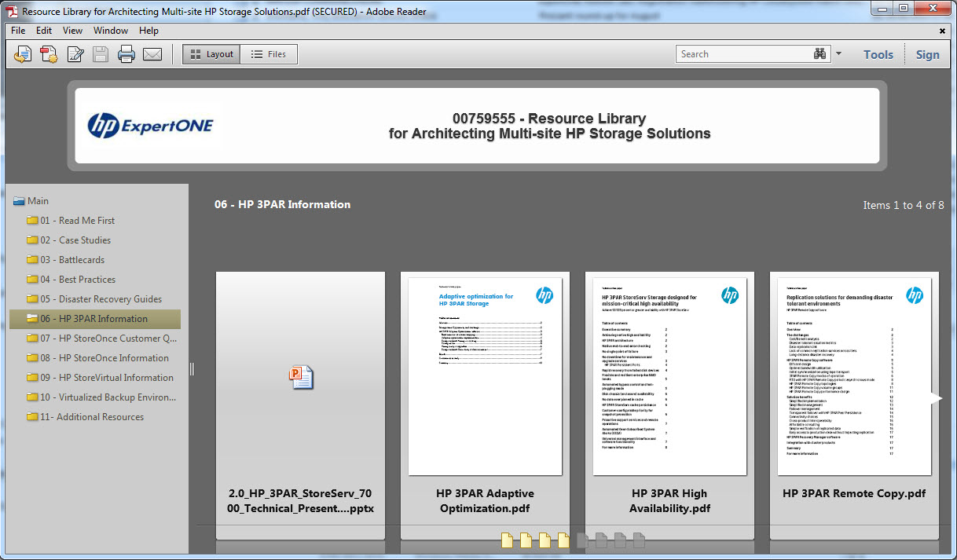Open folder 10 - Virtualized Backup Environ...
The height and width of the screenshot is (560, 957).
102,397
